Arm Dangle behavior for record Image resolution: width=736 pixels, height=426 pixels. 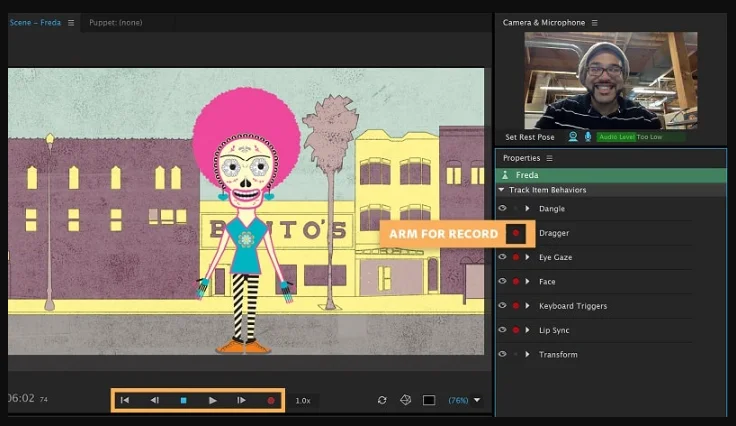(x=516, y=208)
